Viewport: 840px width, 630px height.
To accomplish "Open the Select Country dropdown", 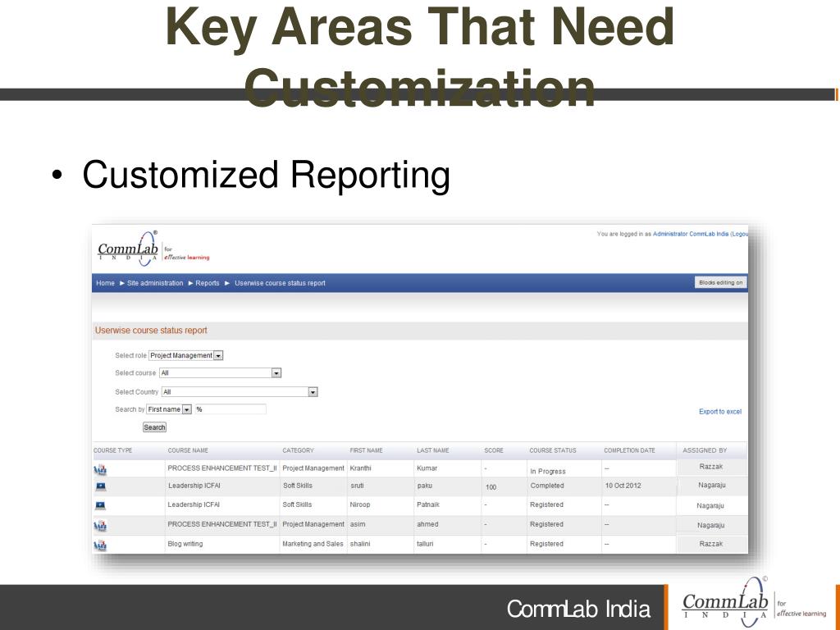I will 240,392.
